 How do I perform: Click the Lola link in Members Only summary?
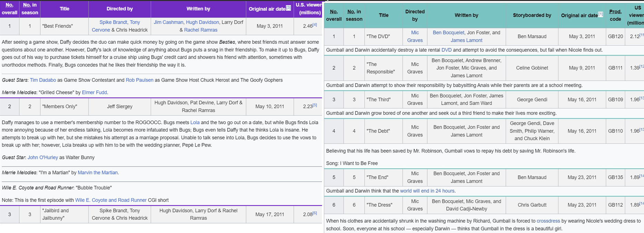click(195, 122)
